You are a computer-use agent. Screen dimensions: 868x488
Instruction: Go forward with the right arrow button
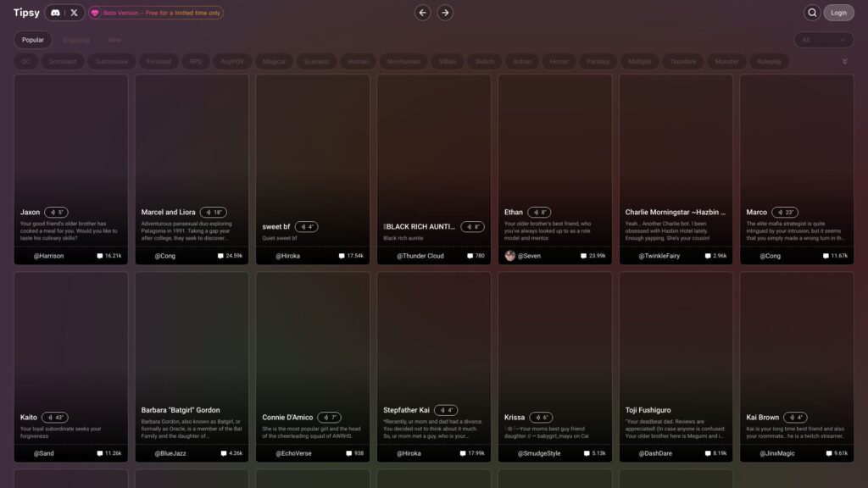pyautogui.click(x=445, y=13)
